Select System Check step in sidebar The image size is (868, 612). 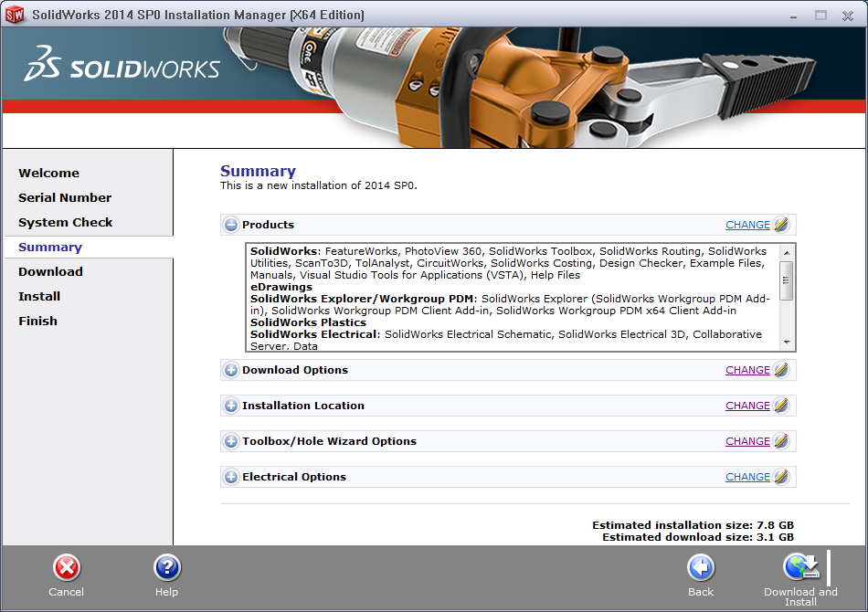65,223
